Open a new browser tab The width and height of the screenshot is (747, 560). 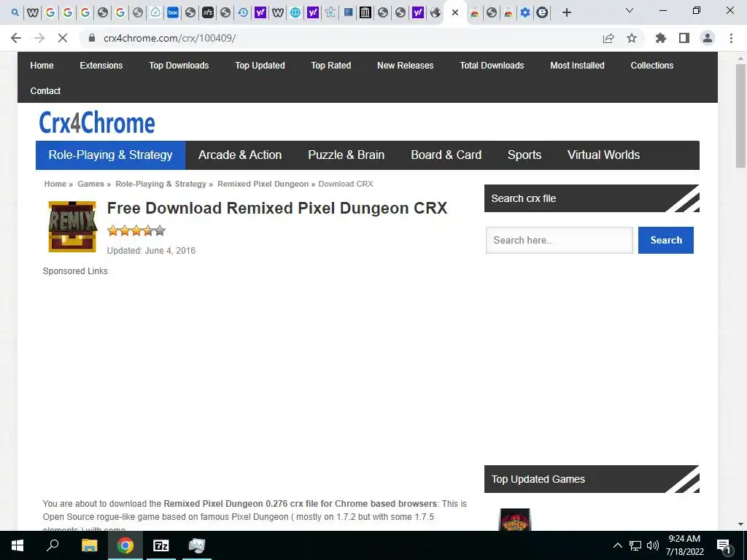566,12
